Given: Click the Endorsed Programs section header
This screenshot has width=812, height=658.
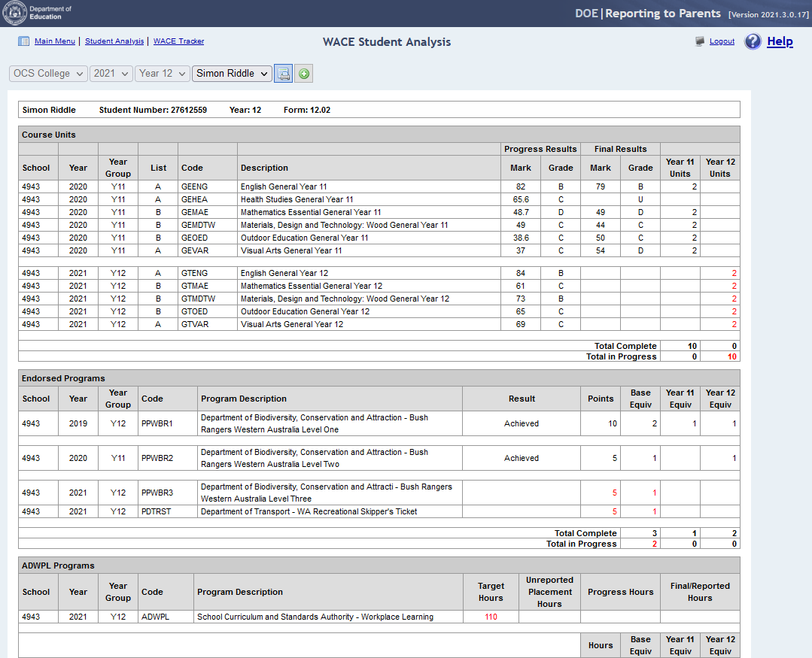Looking at the screenshot, I should tap(63, 378).
